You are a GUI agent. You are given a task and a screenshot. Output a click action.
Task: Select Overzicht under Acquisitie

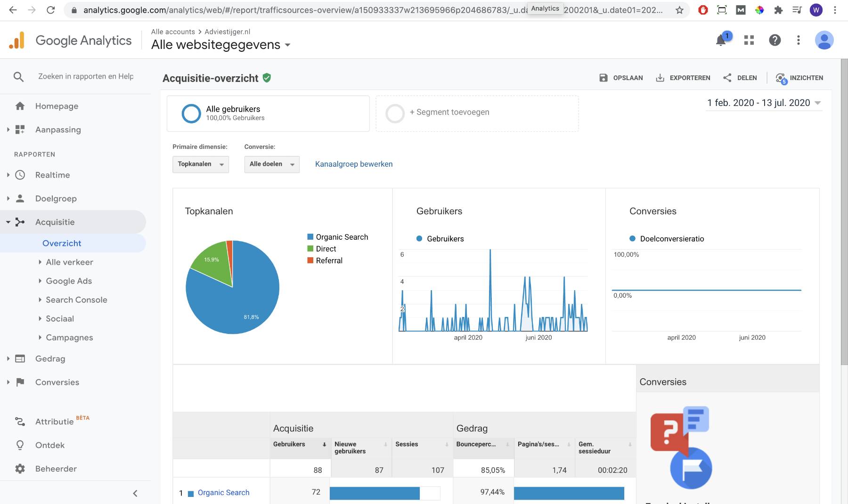(x=62, y=243)
